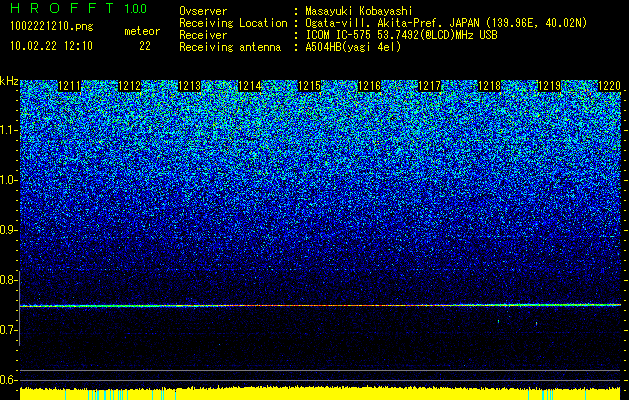Viewport: 629px width, 400px height.
Task: Click the kHz axis unit label
Action: click(9, 81)
